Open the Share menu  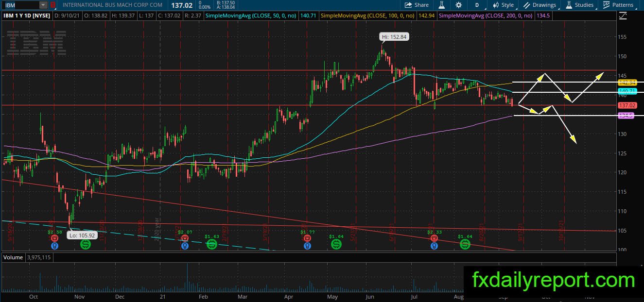coord(417,5)
